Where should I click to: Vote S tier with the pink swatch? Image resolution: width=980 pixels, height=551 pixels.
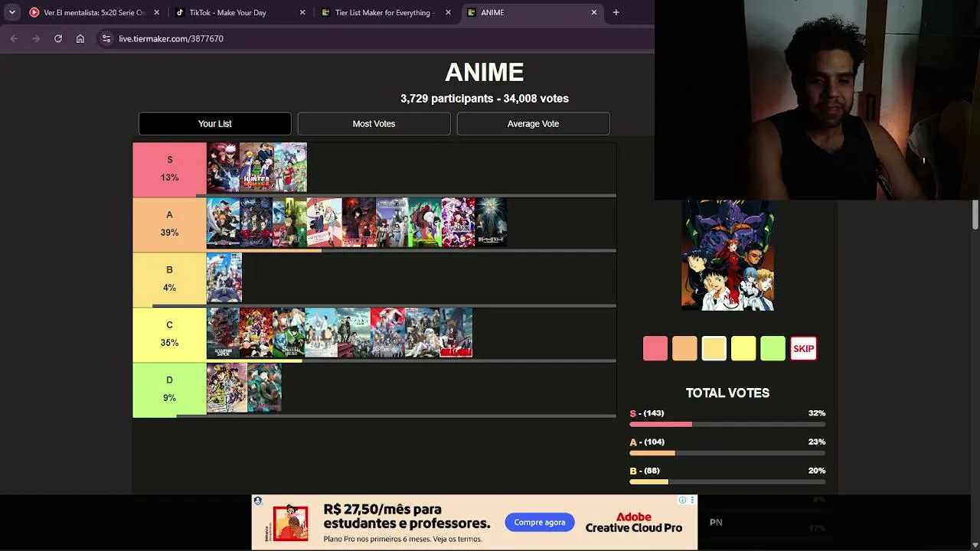tap(655, 348)
